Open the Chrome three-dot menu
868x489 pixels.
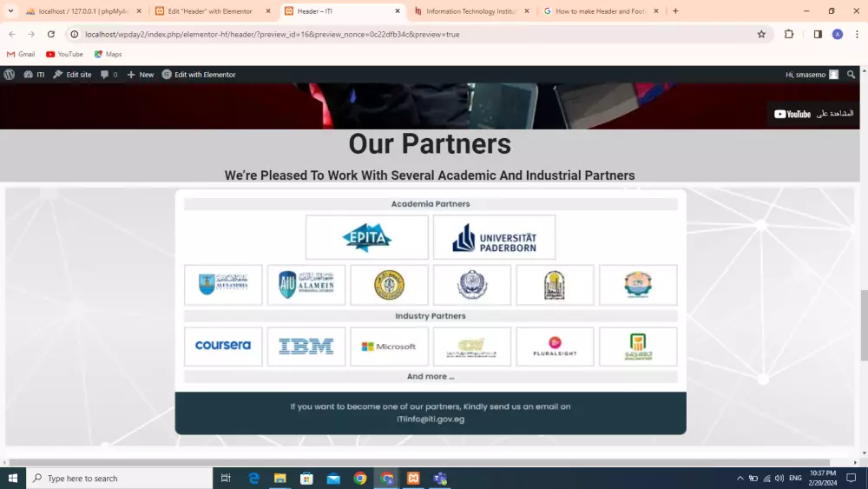pos(857,35)
